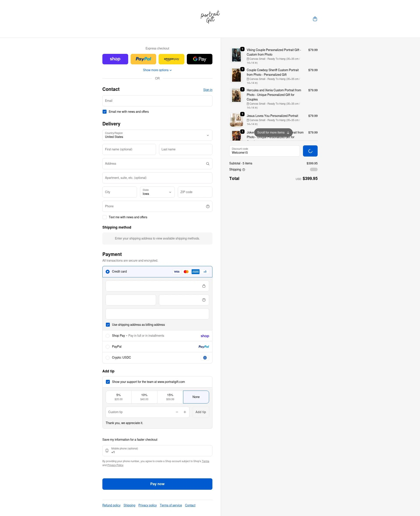The height and width of the screenshot is (516, 420).
Task: Select the 15% tip option
Action: click(170, 397)
